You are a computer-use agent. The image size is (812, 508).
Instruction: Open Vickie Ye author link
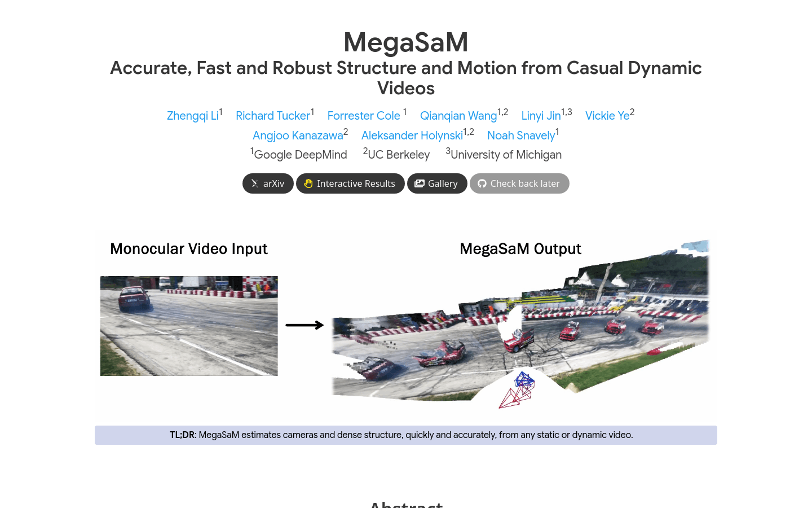tap(607, 116)
